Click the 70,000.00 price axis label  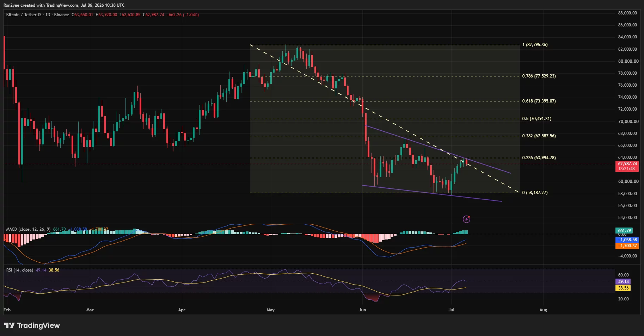click(627, 122)
